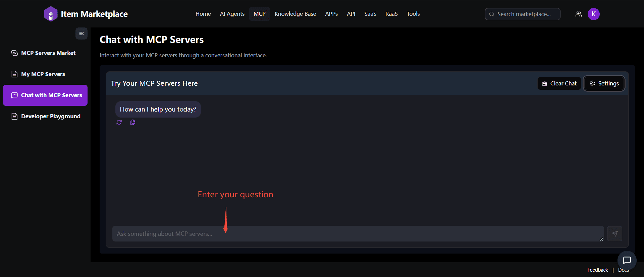Click the Interact with your MCP servers subtitle
Screen dimensions: 644x277
click(183, 55)
